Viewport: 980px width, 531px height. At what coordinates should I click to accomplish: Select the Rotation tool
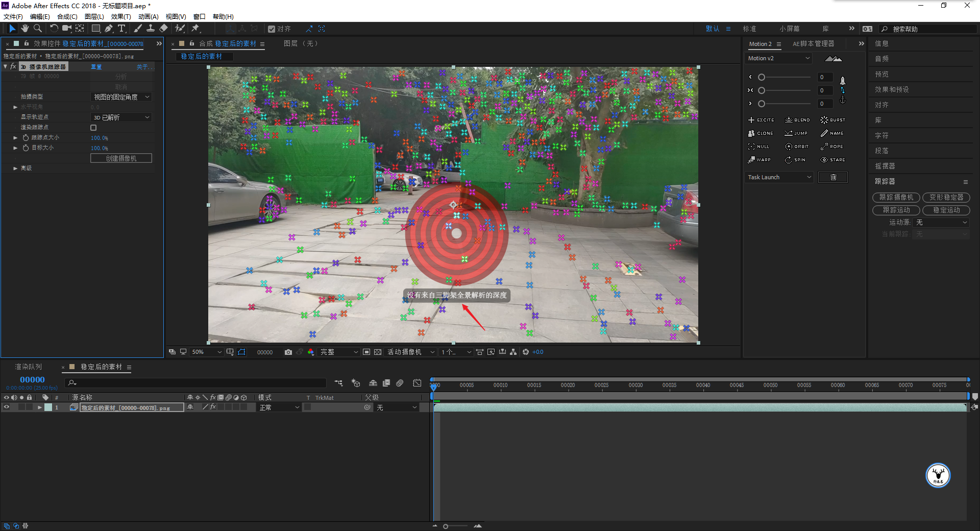pos(54,29)
